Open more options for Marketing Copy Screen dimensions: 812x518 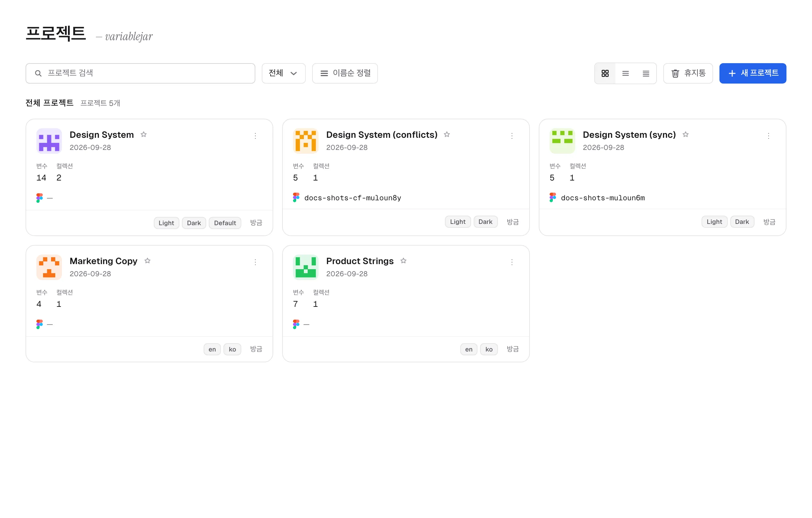point(255,262)
